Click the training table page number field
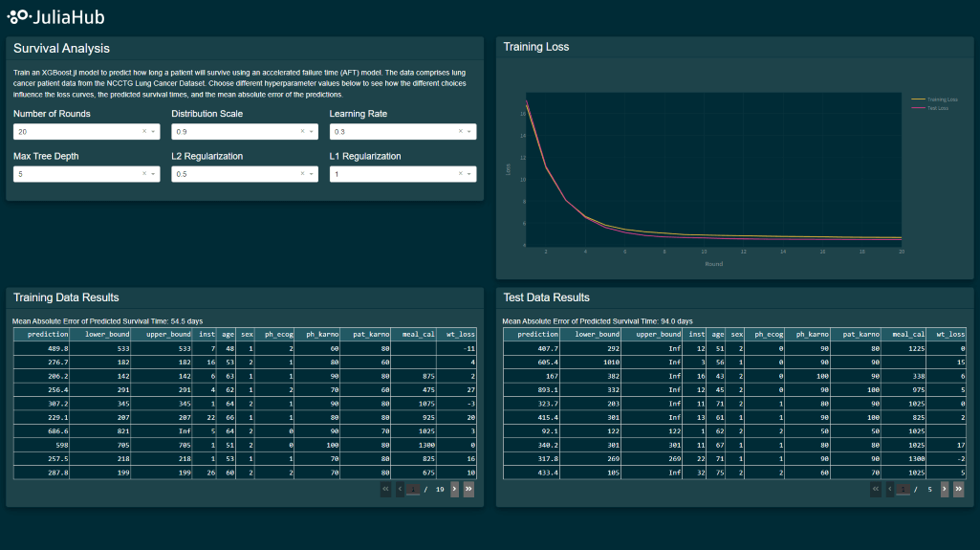The width and height of the screenshot is (980, 550). [x=413, y=489]
